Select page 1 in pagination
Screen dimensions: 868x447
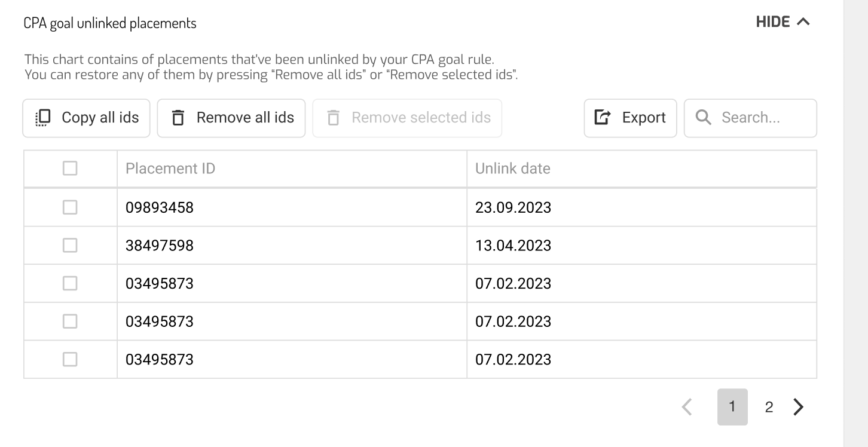732,407
